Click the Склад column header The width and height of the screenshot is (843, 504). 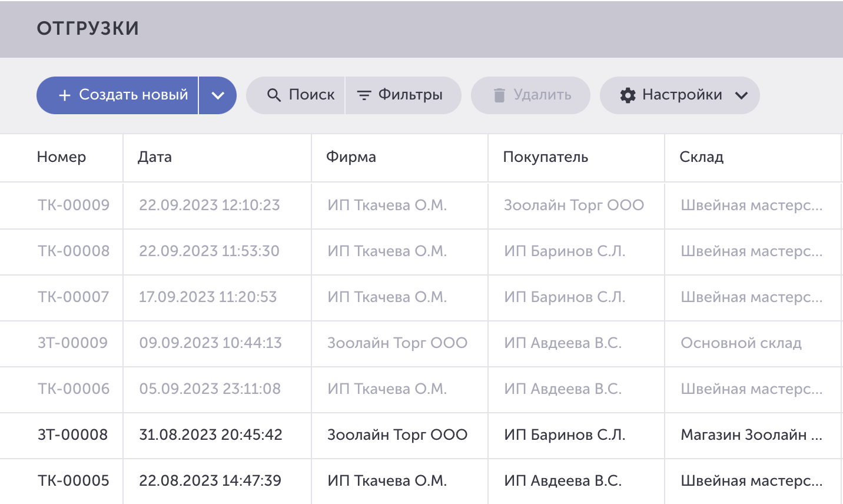pyautogui.click(x=702, y=157)
